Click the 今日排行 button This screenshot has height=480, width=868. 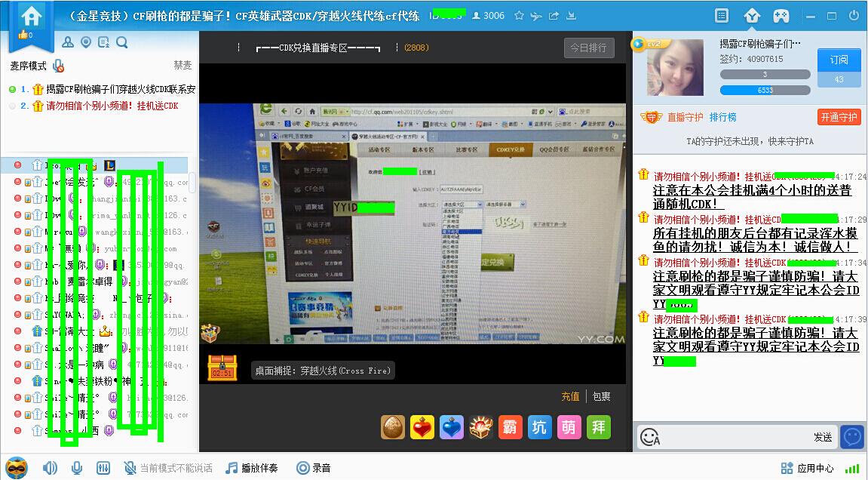click(x=589, y=48)
